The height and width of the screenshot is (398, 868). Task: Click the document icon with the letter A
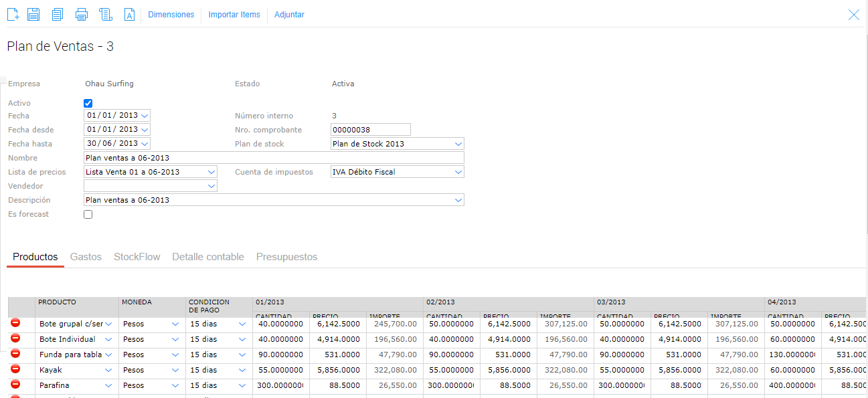130,14
